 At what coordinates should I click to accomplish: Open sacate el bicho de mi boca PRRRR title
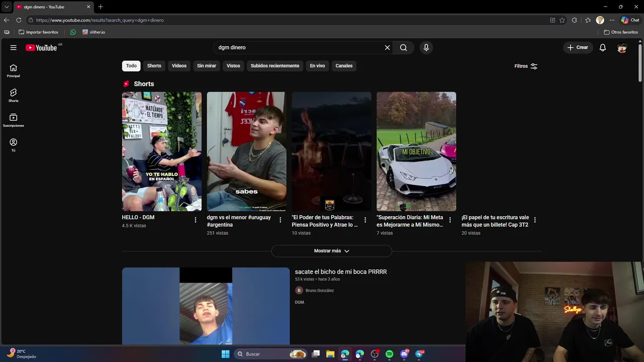(x=341, y=272)
